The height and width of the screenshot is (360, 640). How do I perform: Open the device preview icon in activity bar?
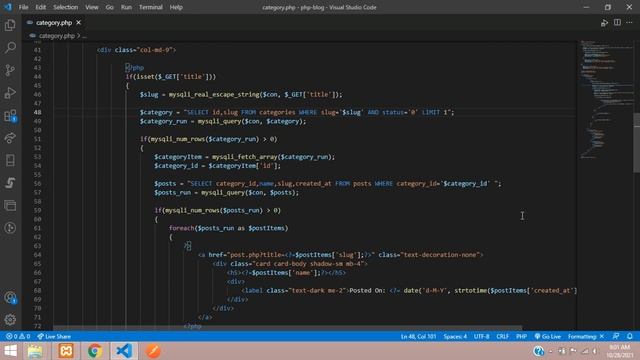10,160
